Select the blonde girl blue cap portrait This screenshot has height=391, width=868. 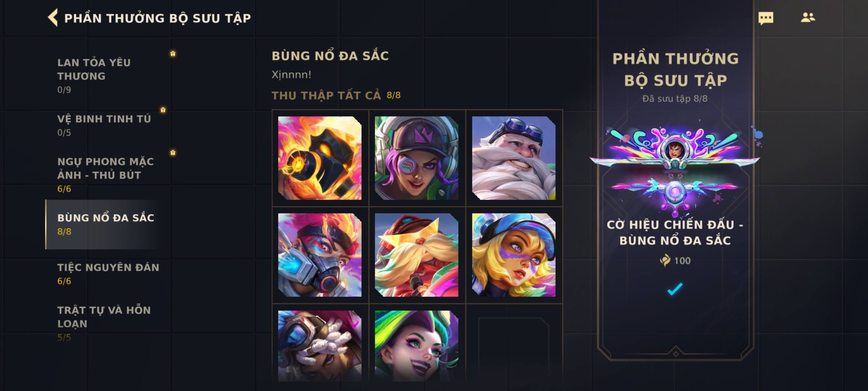click(514, 255)
